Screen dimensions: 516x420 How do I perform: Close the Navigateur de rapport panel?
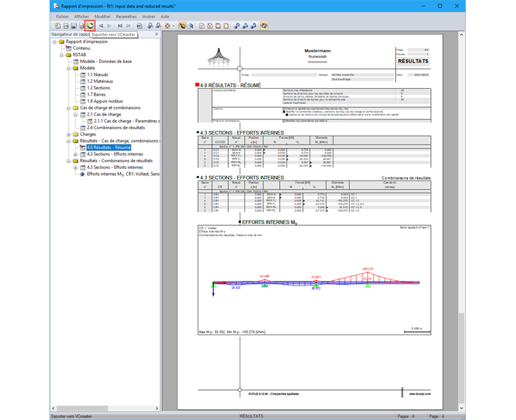coord(156,34)
